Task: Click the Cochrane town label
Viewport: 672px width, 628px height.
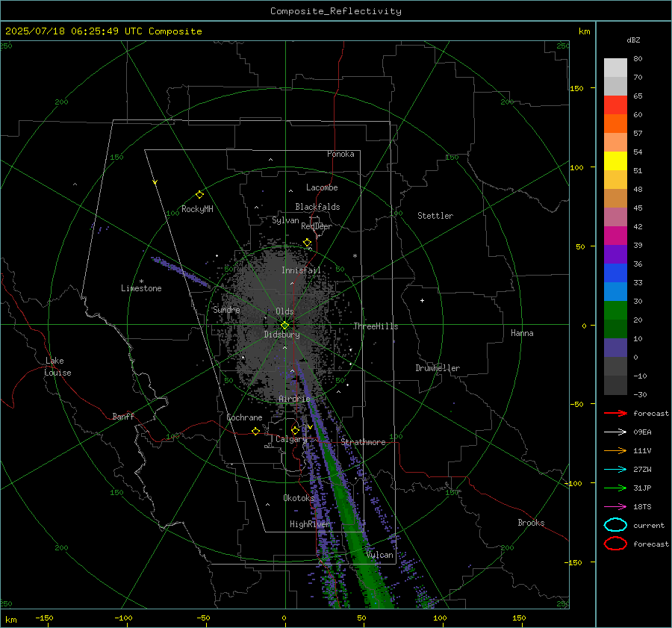Action: 244,417
